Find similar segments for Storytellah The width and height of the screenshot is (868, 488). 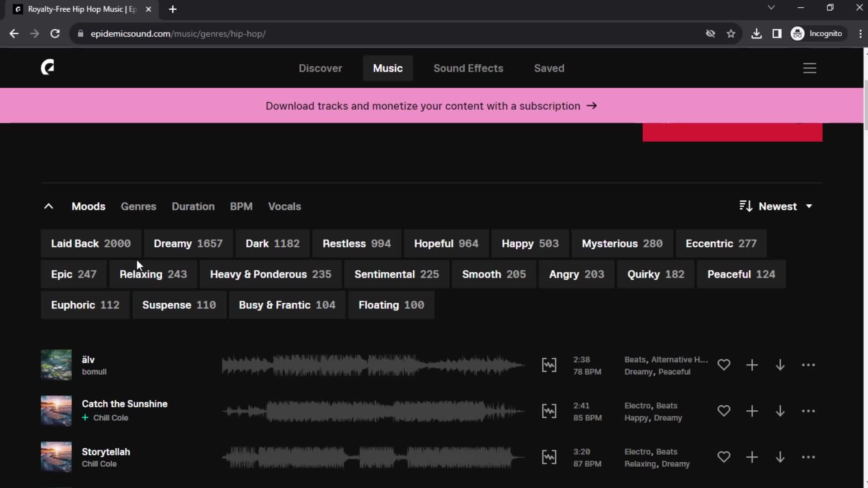click(549, 457)
